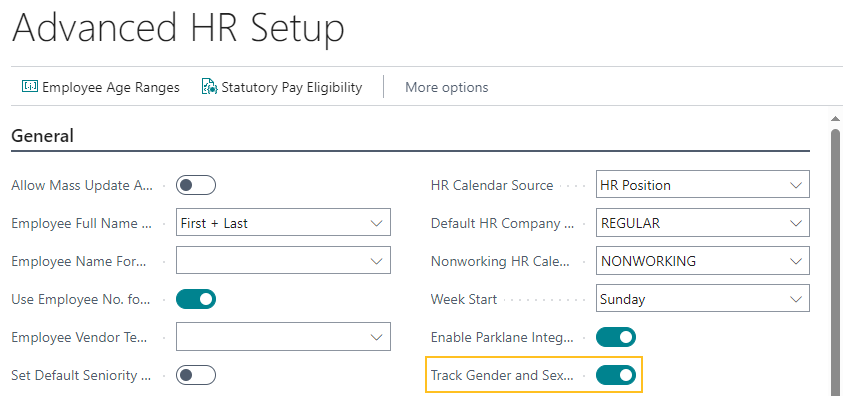Viewport: 846px width, 396px height.
Task: Disable Enable Parklane Integration switch
Action: tap(616, 337)
